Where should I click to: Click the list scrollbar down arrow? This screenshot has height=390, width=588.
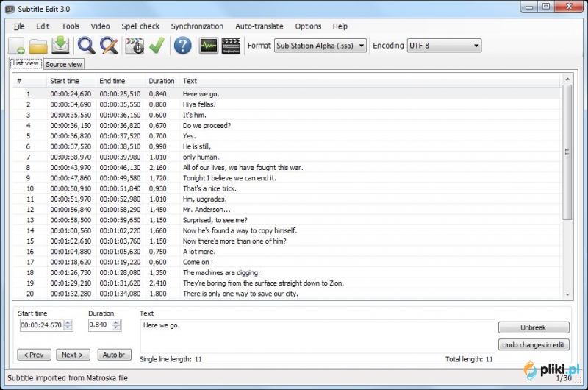pos(567,294)
